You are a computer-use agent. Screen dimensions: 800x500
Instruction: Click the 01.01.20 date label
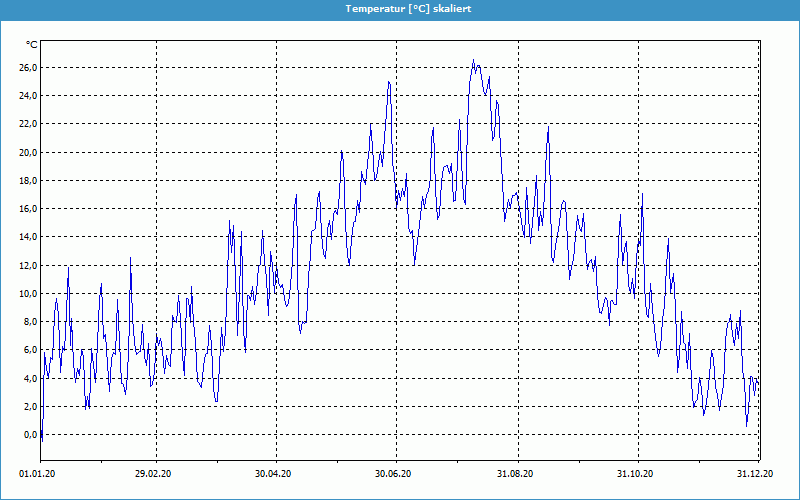pyautogui.click(x=37, y=474)
